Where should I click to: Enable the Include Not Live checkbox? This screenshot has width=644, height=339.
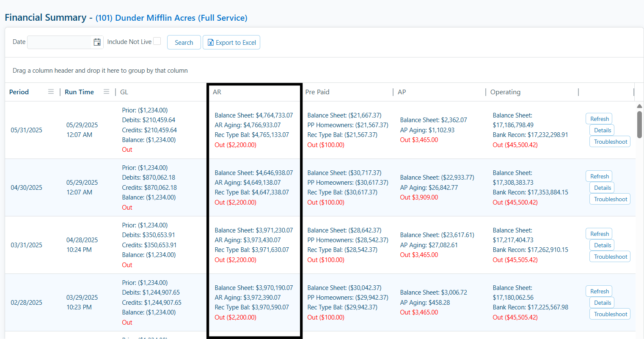tap(157, 41)
